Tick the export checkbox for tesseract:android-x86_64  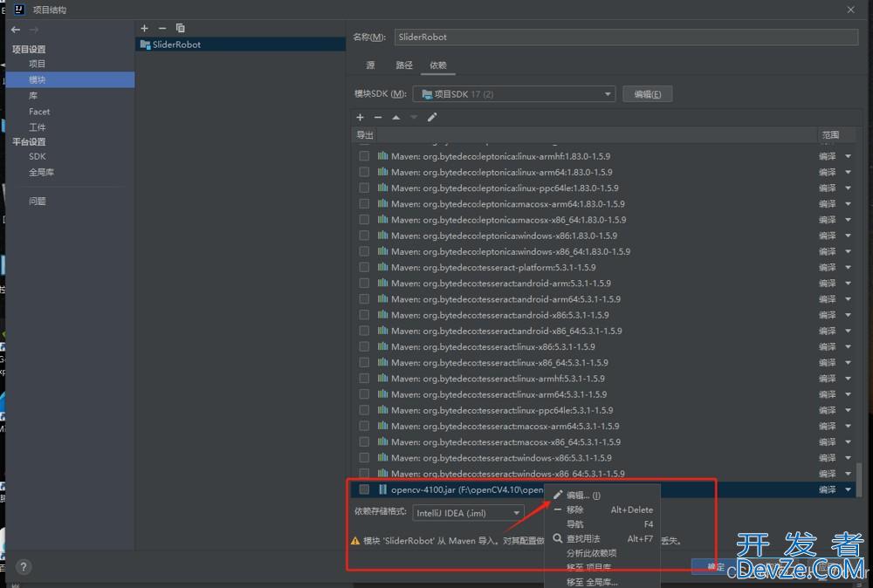tap(364, 331)
